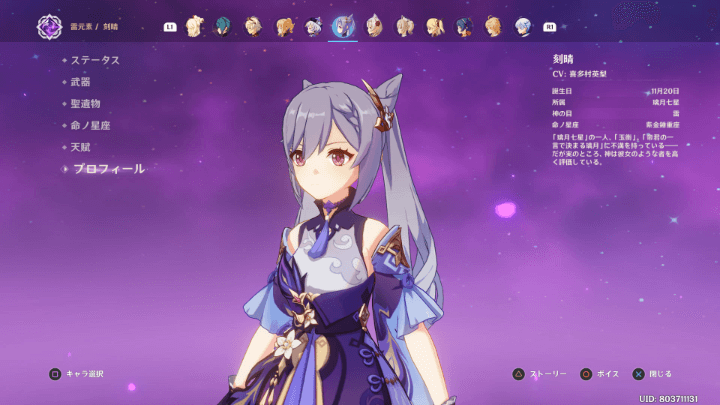Click the character name 刻晴 in profile
The height and width of the screenshot is (405, 720).
click(x=563, y=59)
